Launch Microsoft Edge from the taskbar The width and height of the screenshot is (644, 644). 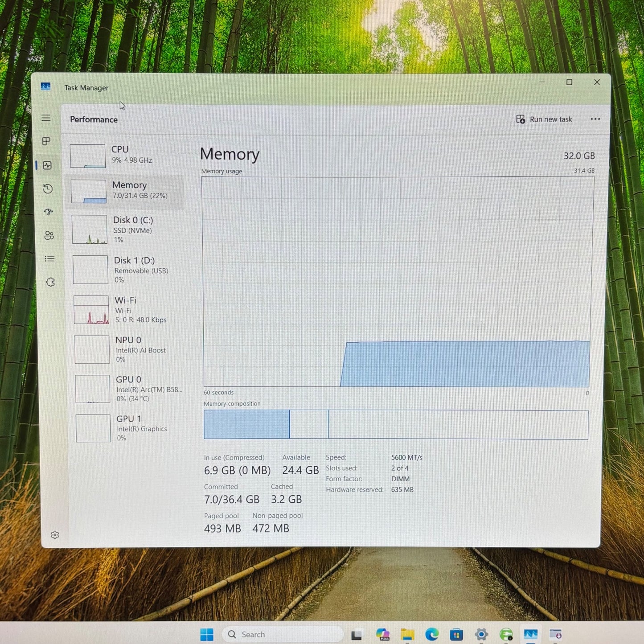point(432,634)
